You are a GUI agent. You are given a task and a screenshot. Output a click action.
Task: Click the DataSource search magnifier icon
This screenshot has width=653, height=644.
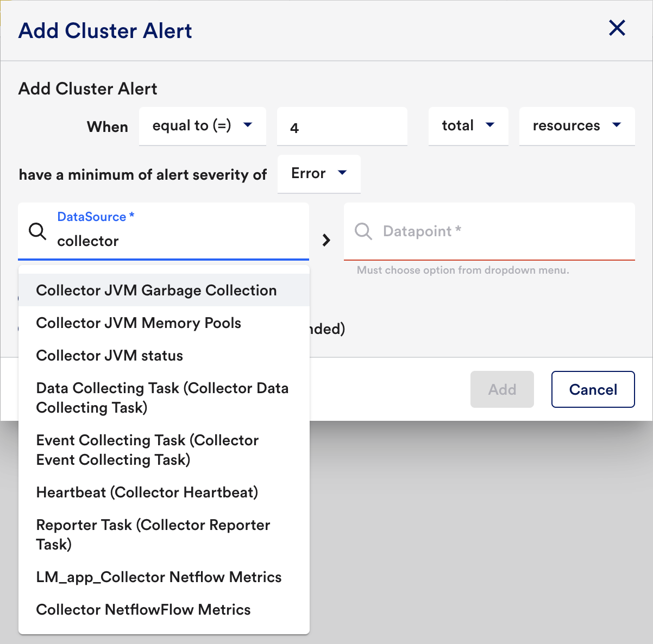37,231
